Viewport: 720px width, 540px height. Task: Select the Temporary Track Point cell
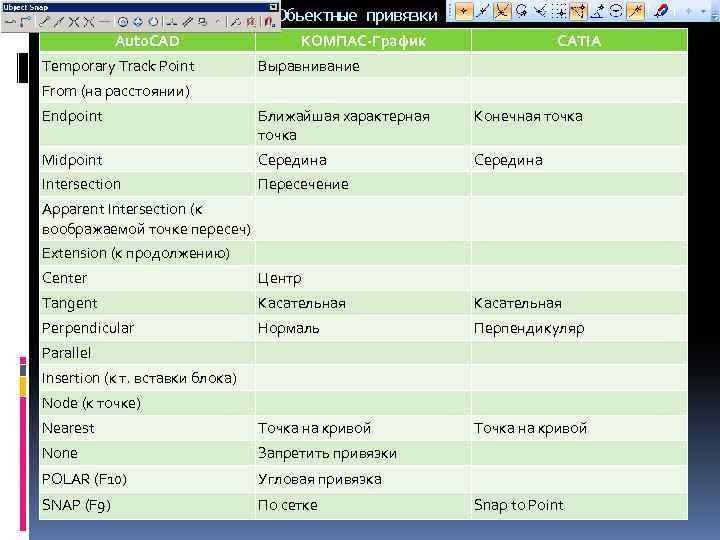click(147, 66)
